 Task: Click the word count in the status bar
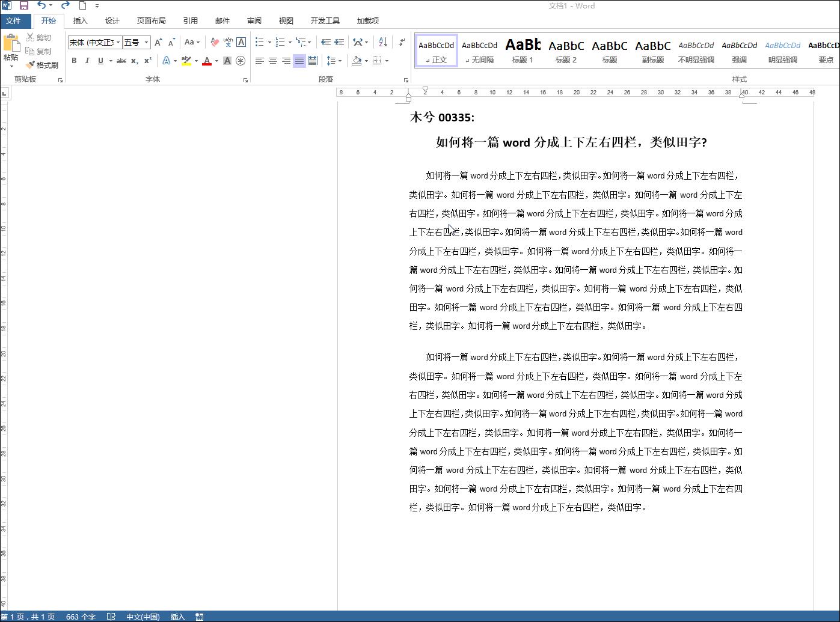(x=81, y=617)
